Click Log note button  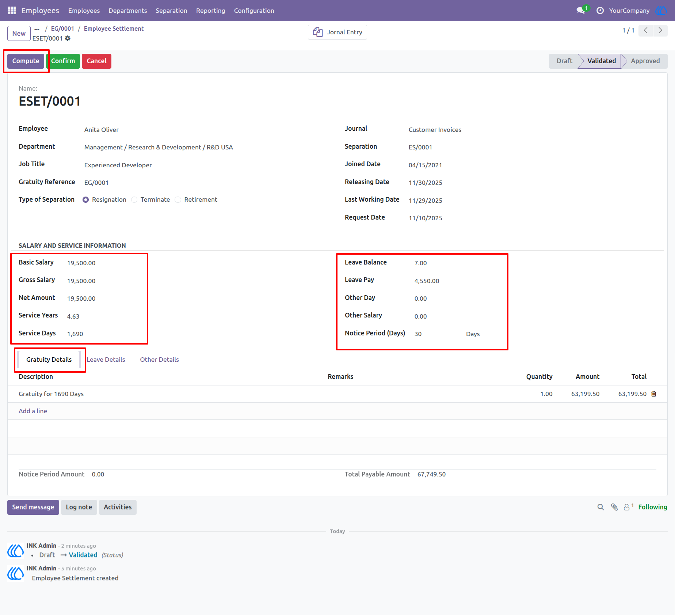click(79, 507)
